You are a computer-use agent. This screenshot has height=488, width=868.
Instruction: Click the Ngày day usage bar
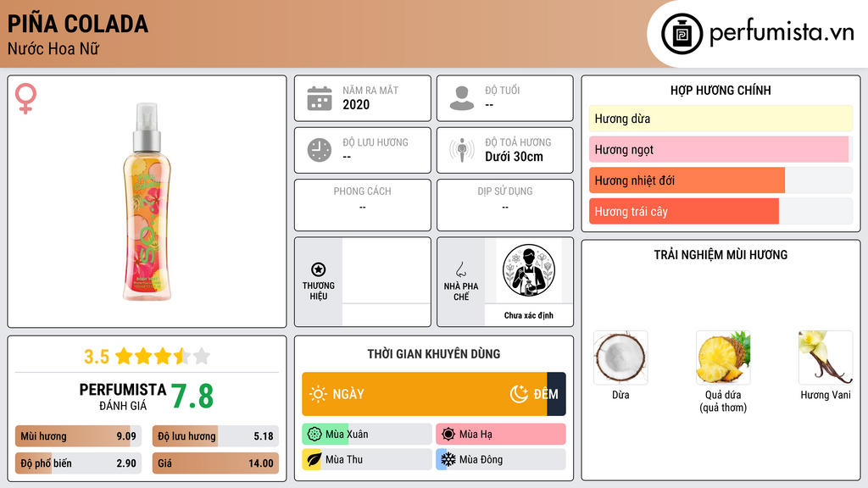pyautogui.click(x=425, y=394)
